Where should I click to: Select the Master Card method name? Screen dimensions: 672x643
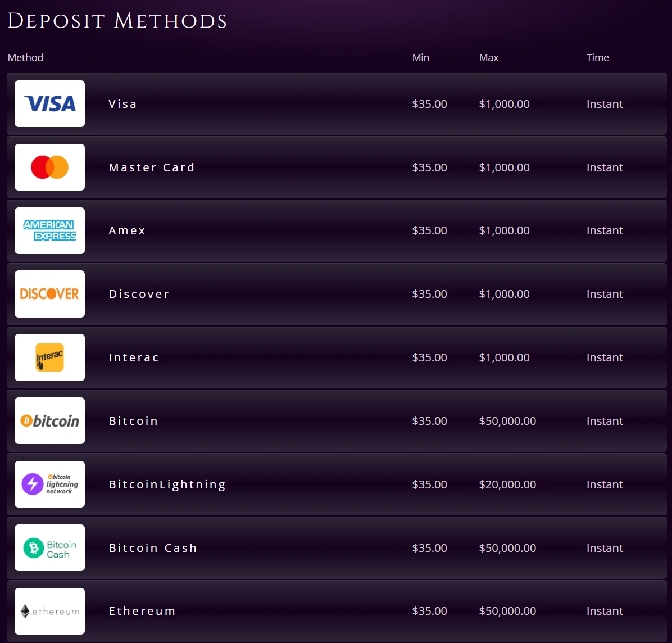[x=152, y=167]
